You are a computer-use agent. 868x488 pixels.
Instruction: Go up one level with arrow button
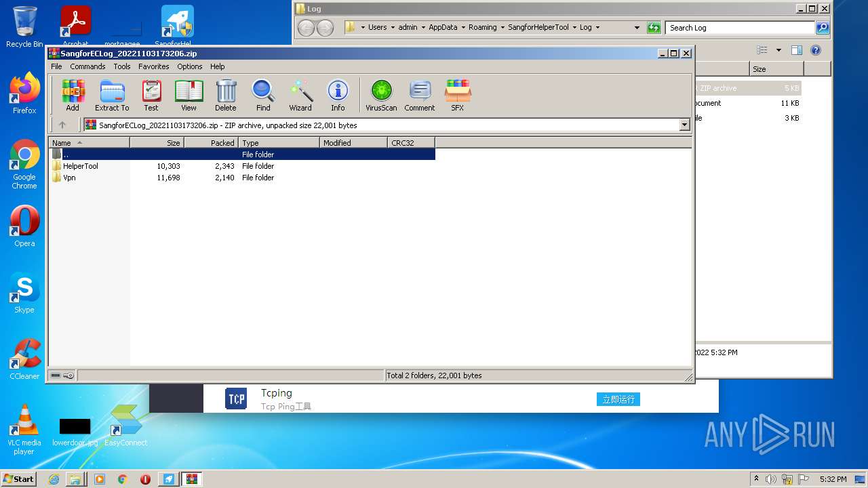pyautogui.click(x=62, y=125)
